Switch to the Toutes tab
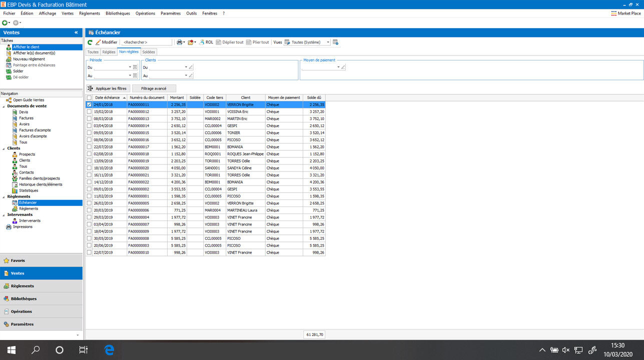 93,52
